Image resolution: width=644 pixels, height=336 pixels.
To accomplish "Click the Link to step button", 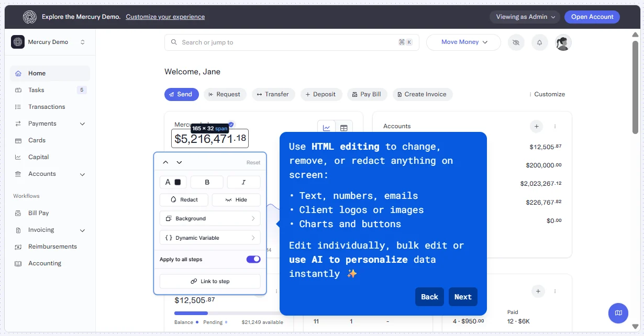I will [210, 281].
